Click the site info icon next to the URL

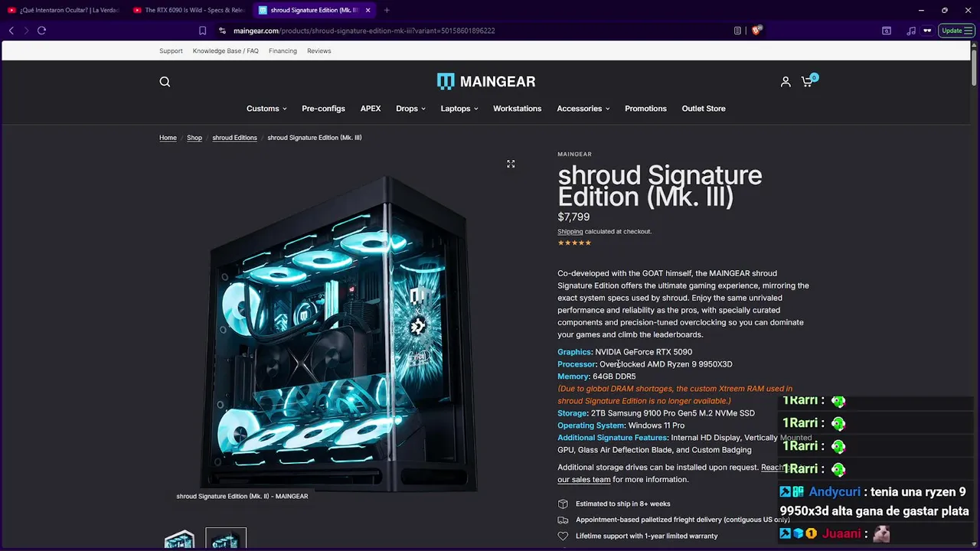point(222,31)
